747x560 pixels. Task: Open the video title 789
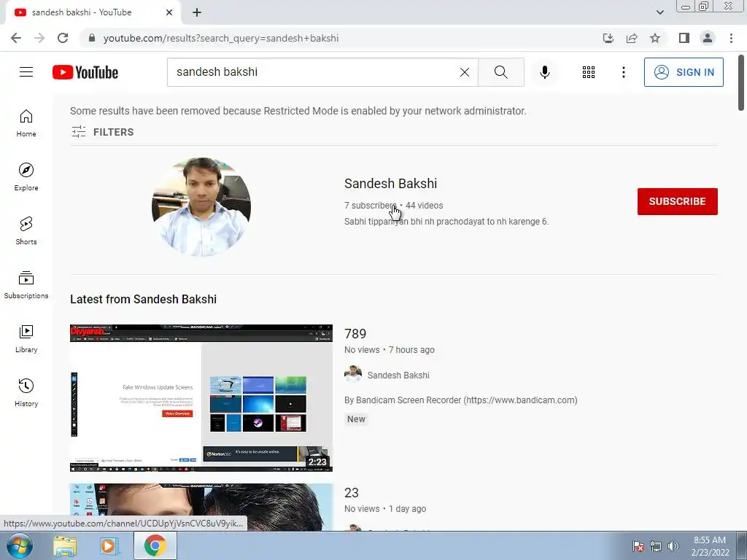(x=355, y=334)
